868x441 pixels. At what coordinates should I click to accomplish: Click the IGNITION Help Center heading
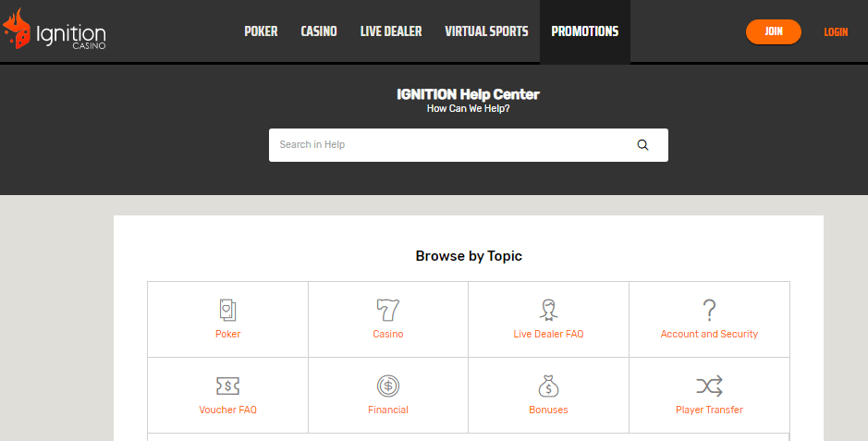point(469,94)
